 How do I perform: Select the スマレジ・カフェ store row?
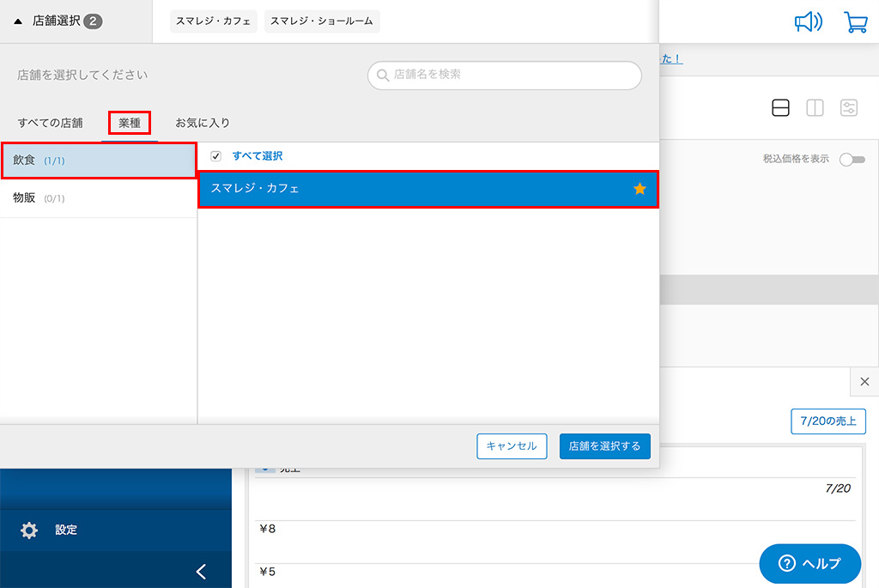click(x=428, y=189)
